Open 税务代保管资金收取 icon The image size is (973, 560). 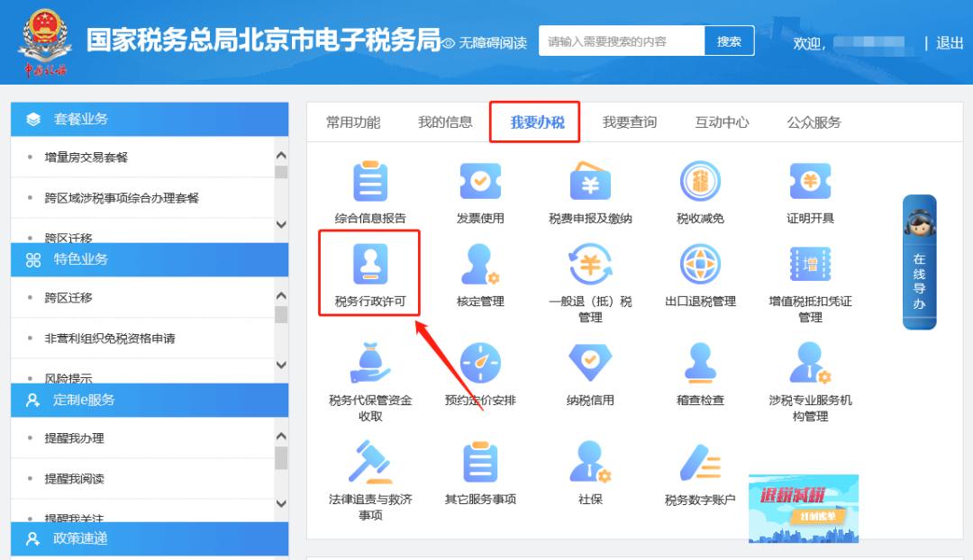[x=370, y=363]
